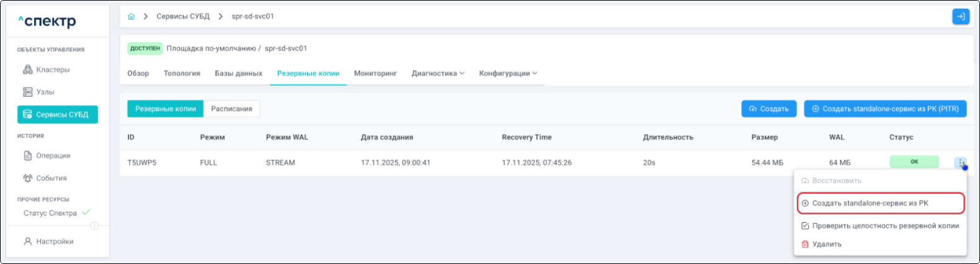Choose Удалить from the context menu

(x=827, y=244)
